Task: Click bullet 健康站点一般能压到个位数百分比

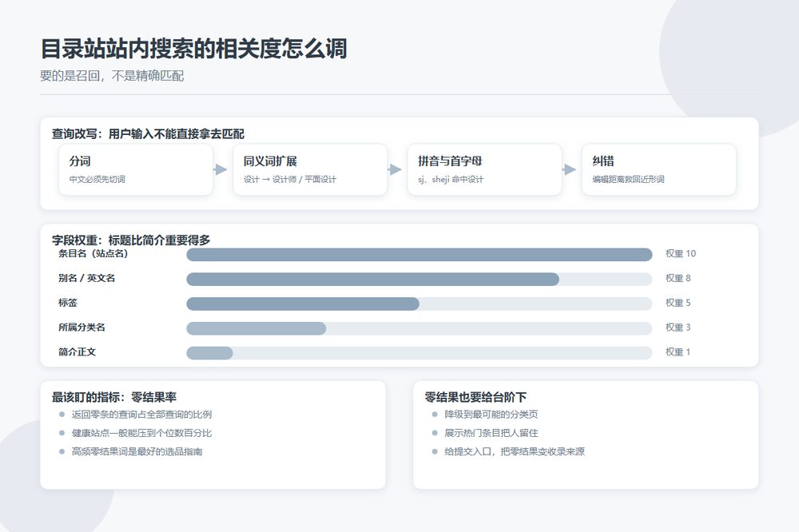Action: [x=141, y=433]
